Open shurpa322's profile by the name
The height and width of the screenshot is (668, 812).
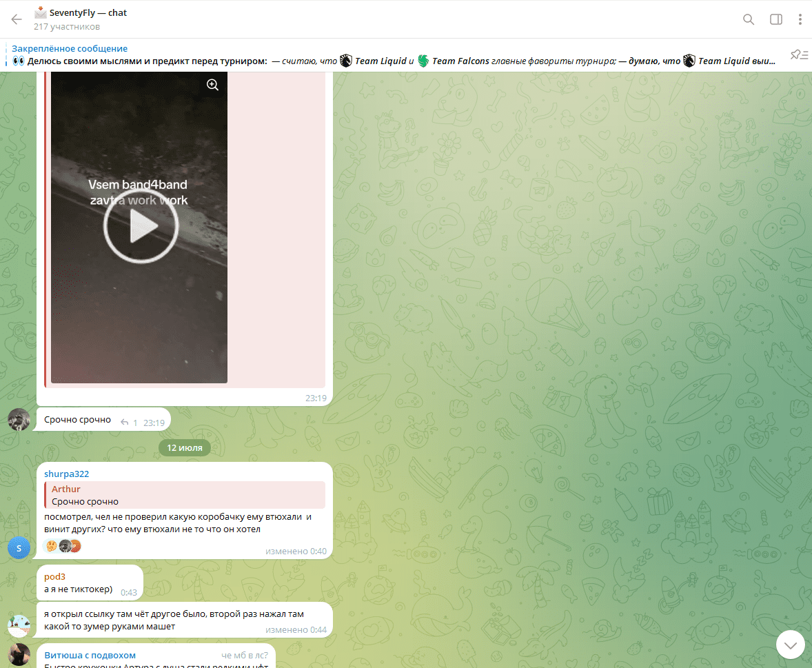click(x=66, y=474)
